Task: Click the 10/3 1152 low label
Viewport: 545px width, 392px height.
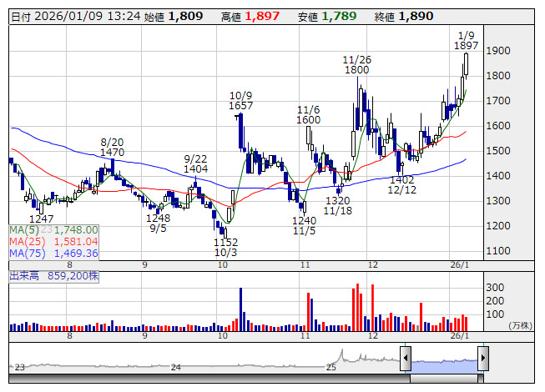Action: point(226,247)
